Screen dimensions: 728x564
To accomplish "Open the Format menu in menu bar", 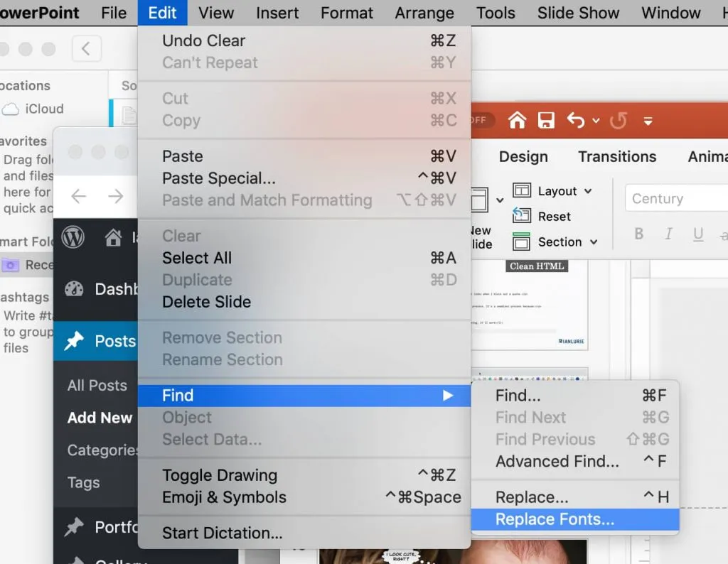I will (347, 13).
